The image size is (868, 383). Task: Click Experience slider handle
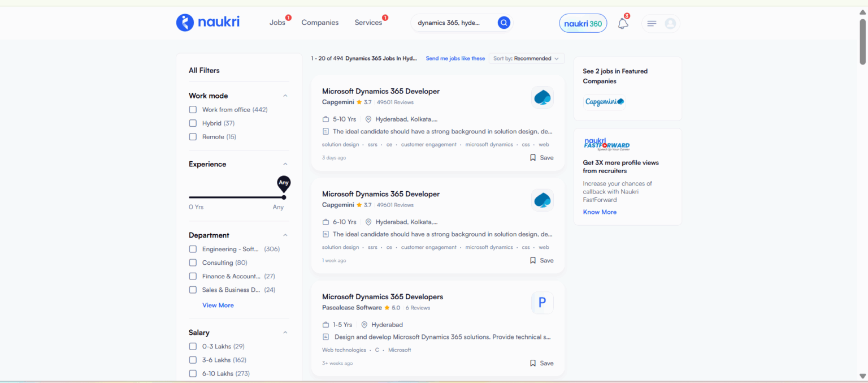(x=284, y=197)
